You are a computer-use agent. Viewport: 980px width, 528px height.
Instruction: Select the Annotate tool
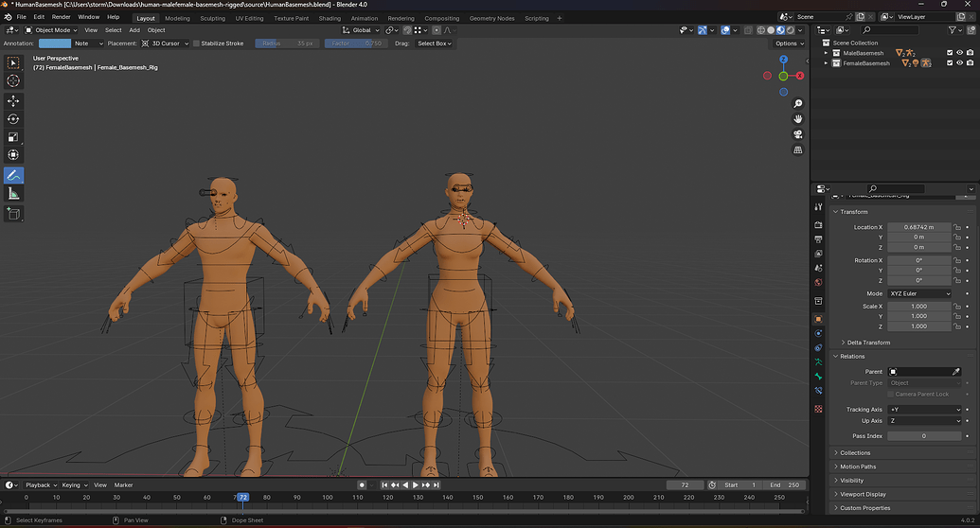point(13,176)
